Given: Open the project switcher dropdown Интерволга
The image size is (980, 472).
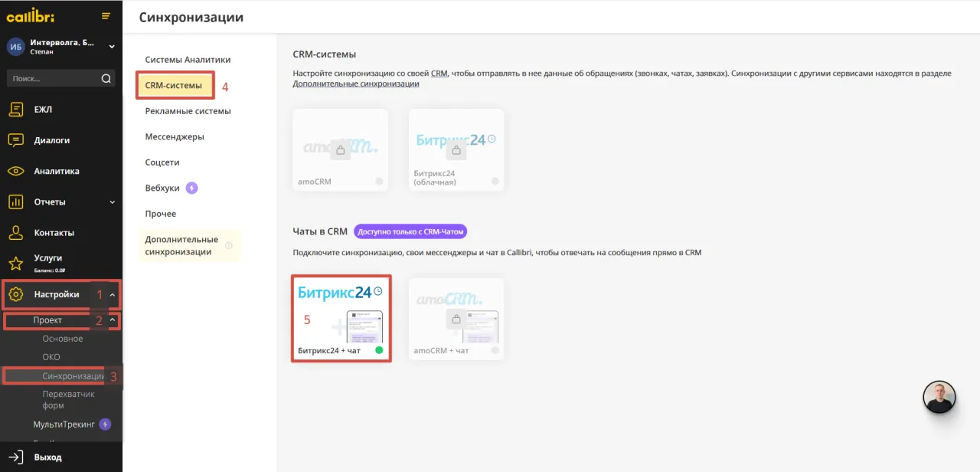Looking at the screenshot, I should click(112, 47).
